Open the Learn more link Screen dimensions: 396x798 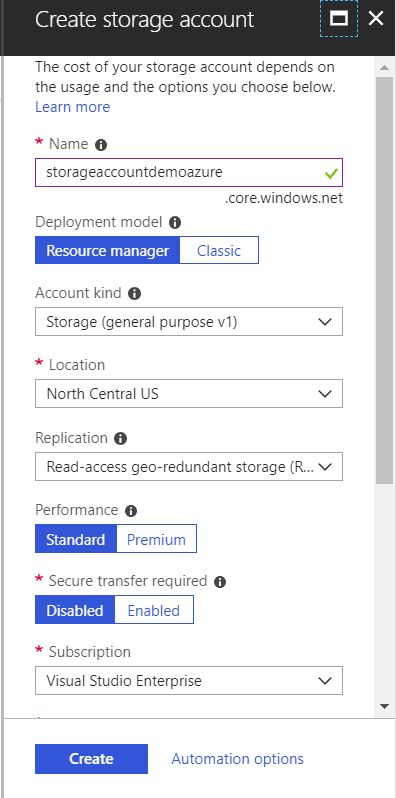click(x=72, y=107)
